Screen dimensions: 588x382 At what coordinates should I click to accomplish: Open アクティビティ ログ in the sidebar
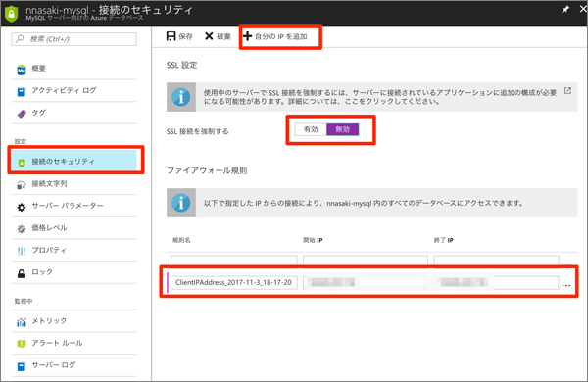73,91
